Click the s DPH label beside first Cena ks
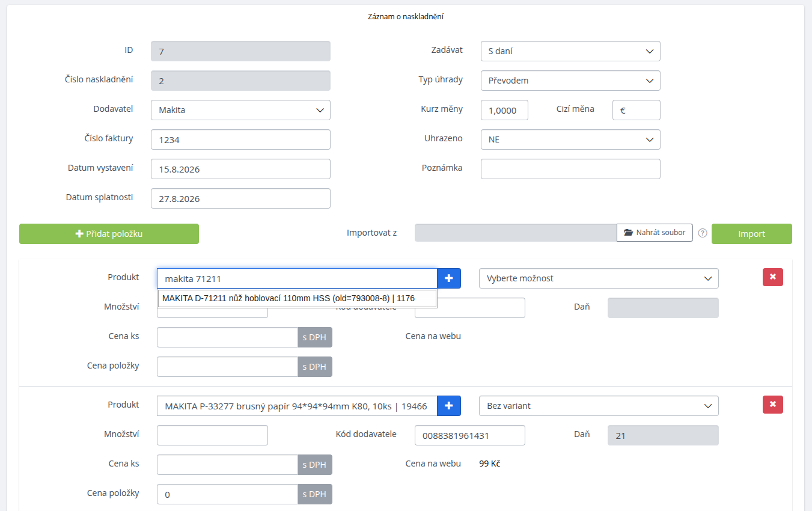Viewport: 812px width, 511px height. pos(315,337)
